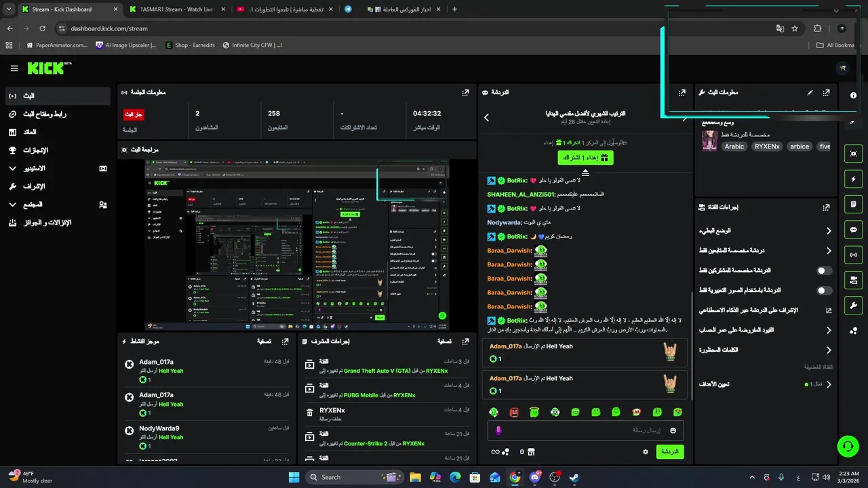Select the Arabic tag chip
The width and height of the screenshot is (868, 488).
[734, 146]
